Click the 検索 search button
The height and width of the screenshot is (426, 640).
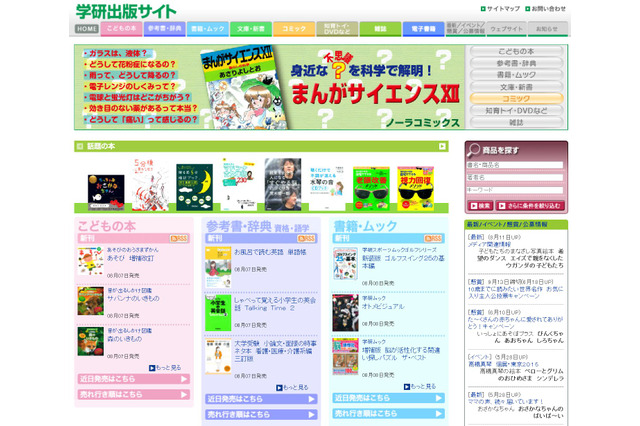point(480,206)
